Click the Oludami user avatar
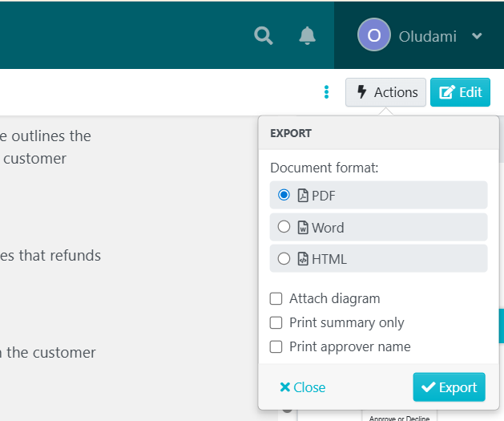504x421 pixels. pyautogui.click(x=373, y=35)
